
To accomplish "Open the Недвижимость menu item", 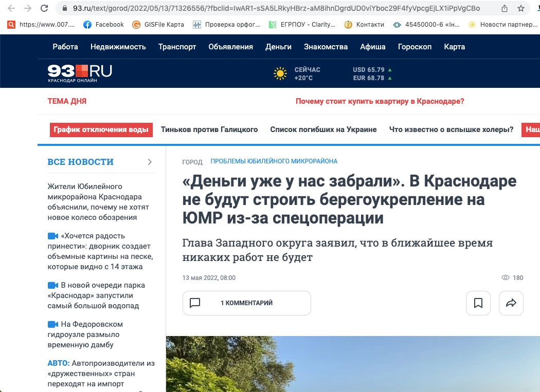I will point(118,47).
